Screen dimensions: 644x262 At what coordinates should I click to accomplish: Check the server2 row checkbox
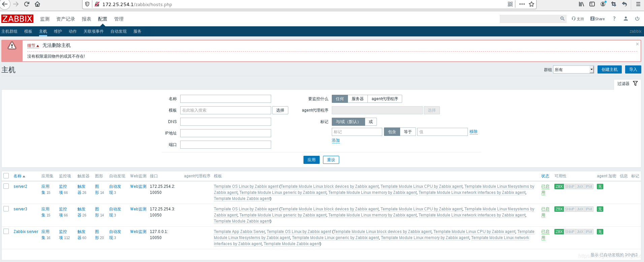point(6,186)
